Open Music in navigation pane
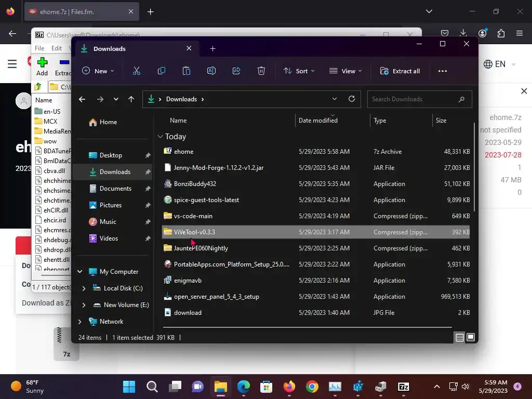This screenshot has height=399, width=532. [x=113, y=221]
